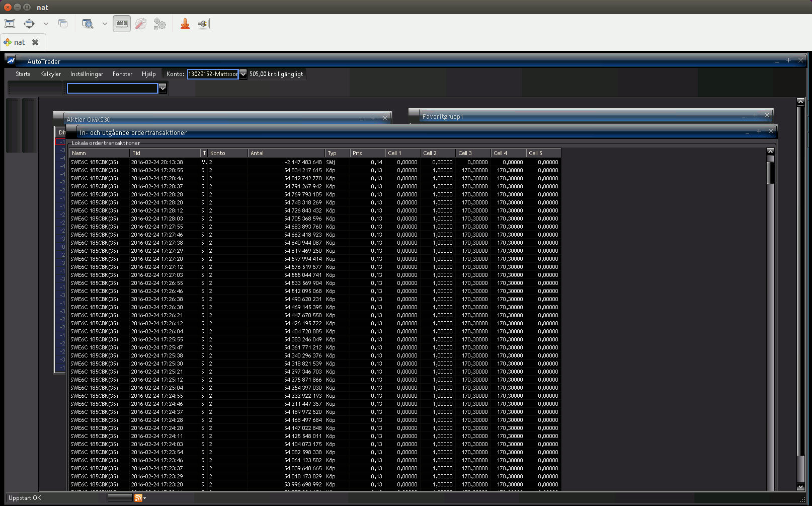
Task: Toggle scaled mode magnifier button
Action: tap(88, 24)
